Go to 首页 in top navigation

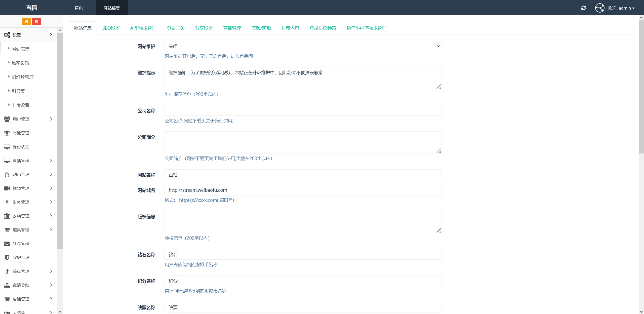(79, 8)
